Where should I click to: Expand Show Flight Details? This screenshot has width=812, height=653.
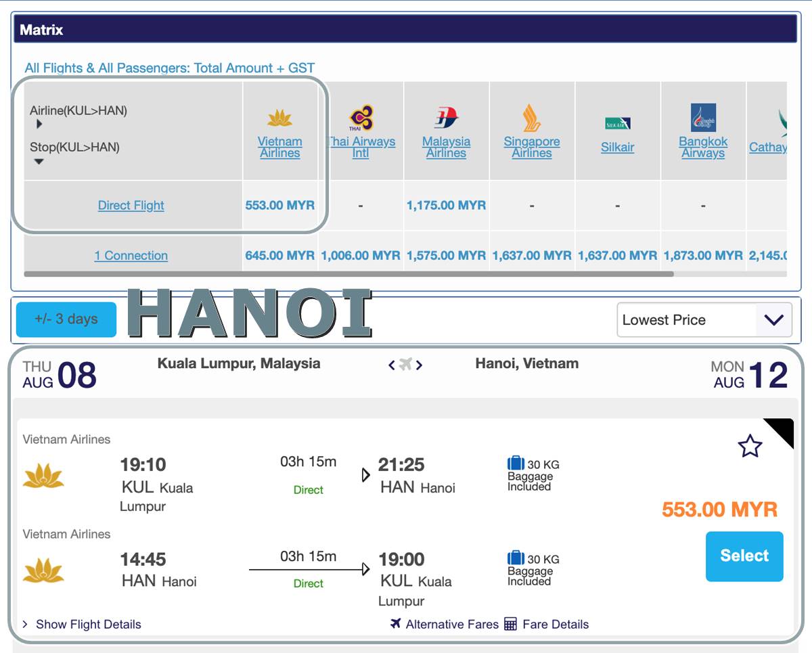click(x=82, y=625)
